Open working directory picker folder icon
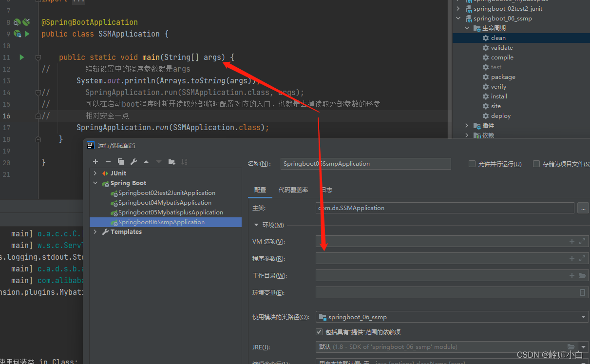Viewport: 590px width, 364px height. point(581,275)
